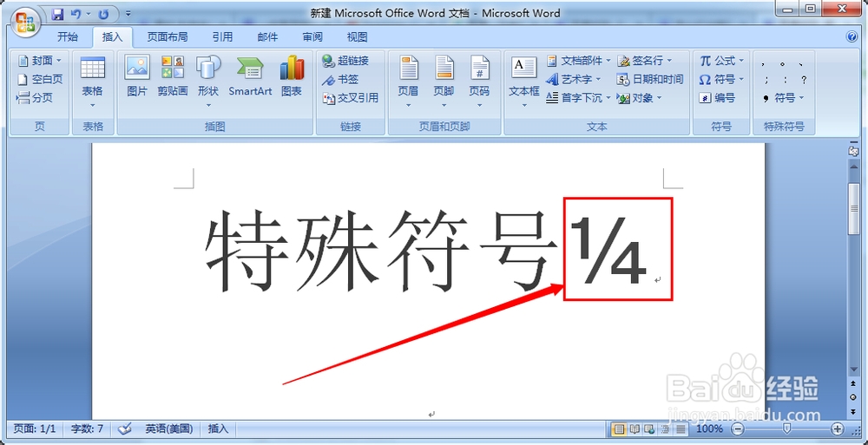Switch to Outline view

666,429
